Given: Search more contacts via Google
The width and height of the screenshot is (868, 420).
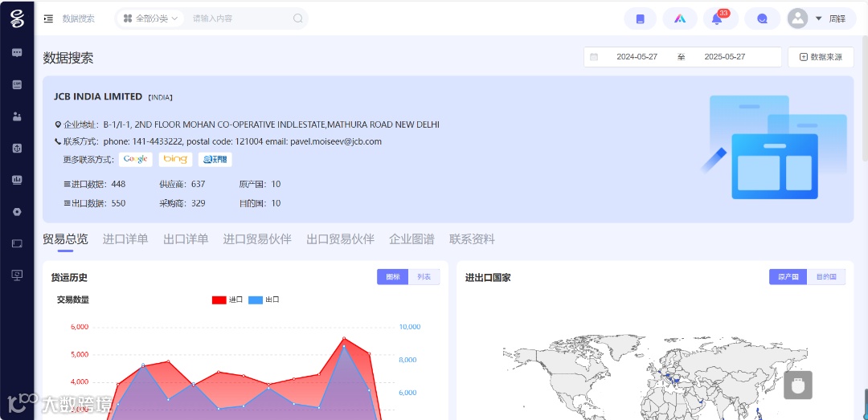Looking at the screenshot, I should point(136,159).
